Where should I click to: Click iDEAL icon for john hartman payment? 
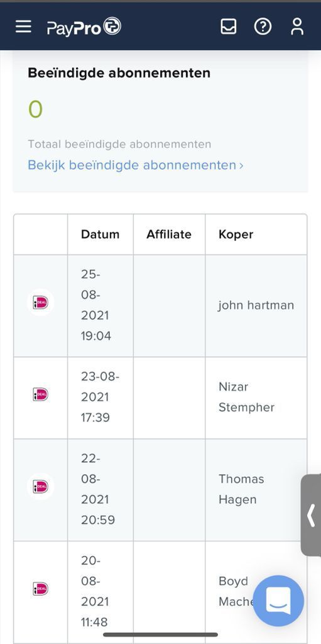(41, 303)
